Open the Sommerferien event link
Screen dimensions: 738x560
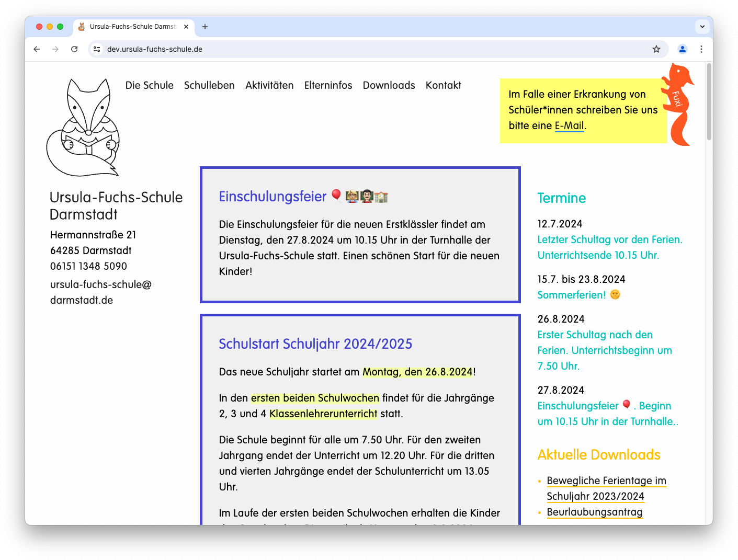[x=578, y=295]
